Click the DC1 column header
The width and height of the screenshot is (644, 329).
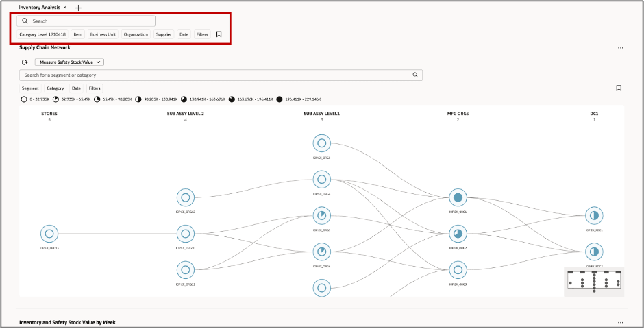tap(594, 114)
